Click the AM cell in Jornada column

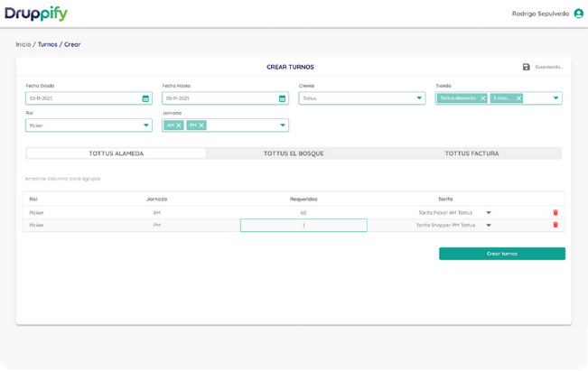pyautogui.click(x=157, y=212)
